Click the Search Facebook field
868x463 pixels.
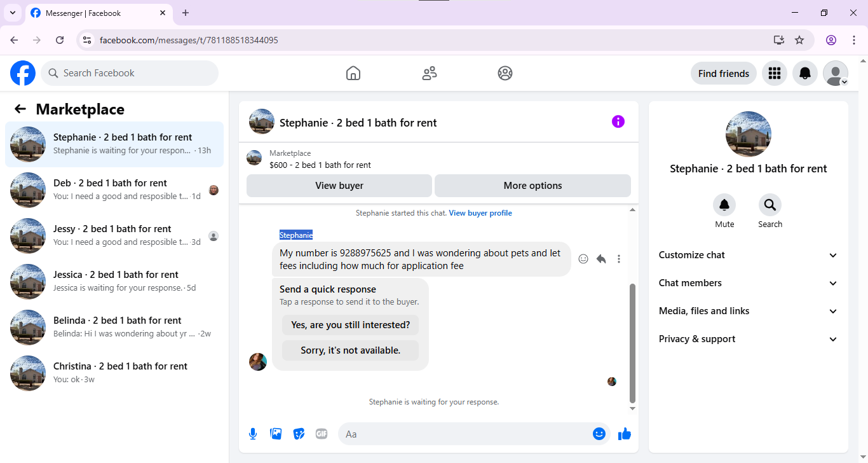(x=130, y=73)
